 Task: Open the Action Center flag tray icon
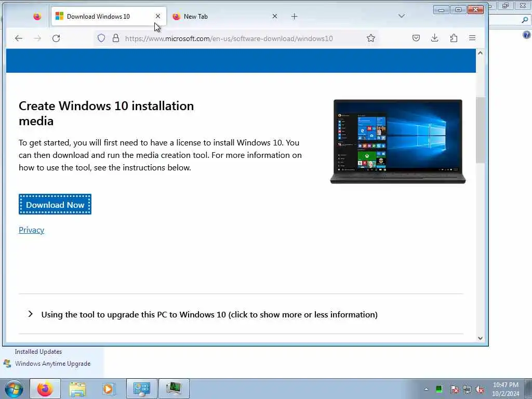[x=454, y=389]
